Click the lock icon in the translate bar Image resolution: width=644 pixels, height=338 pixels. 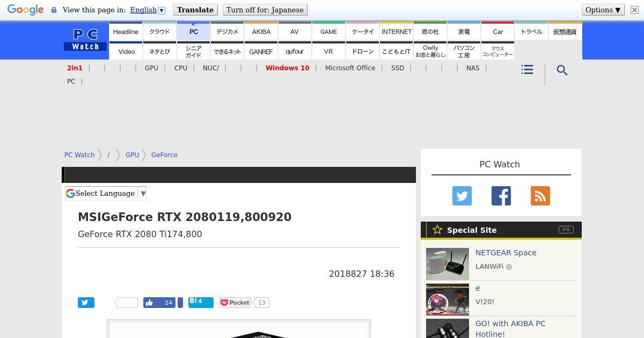click(x=54, y=10)
